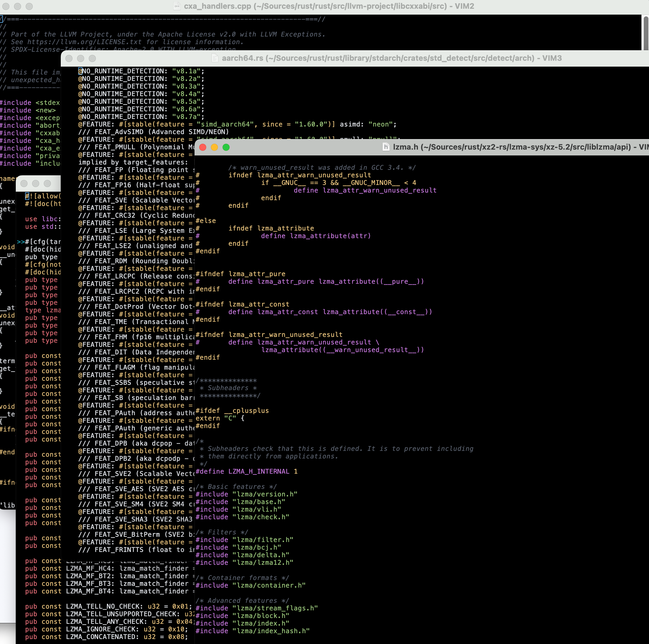This screenshot has width=649, height=644.
Task: Click the NO_RUNTIME_DETECTION "v8.4a" line
Action: point(141,94)
